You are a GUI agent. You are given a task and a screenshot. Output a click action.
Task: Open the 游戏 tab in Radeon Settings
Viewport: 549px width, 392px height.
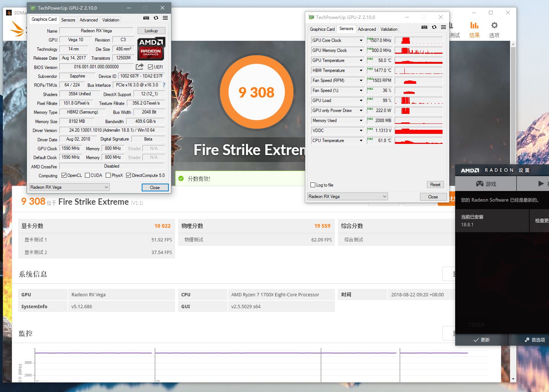pyautogui.click(x=486, y=184)
